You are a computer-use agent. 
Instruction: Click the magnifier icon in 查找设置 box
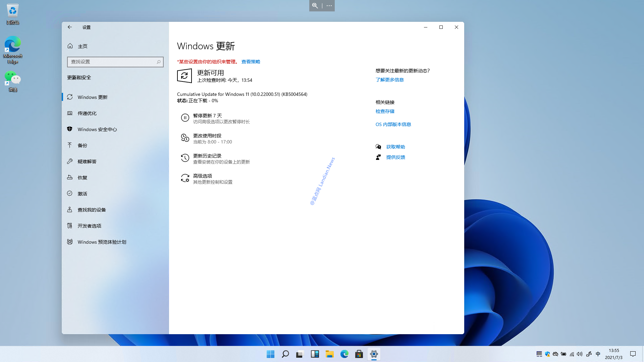point(159,62)
